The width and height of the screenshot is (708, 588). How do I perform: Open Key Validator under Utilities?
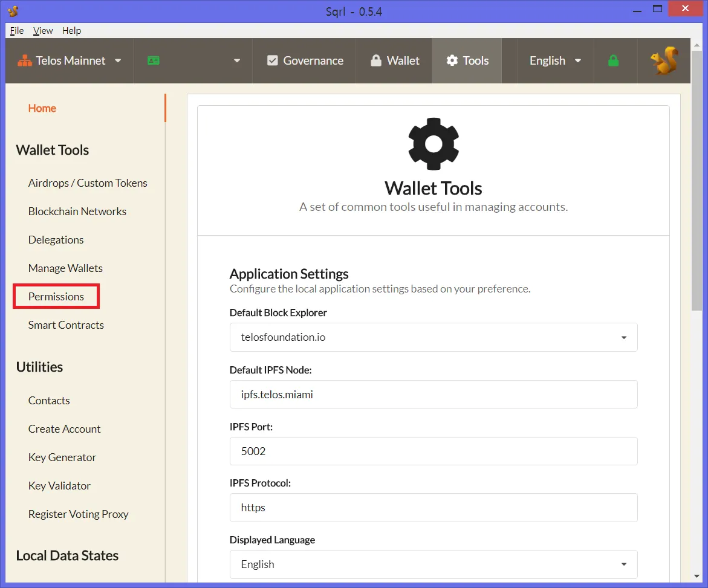pyautogui.click(x=59, y=485)
